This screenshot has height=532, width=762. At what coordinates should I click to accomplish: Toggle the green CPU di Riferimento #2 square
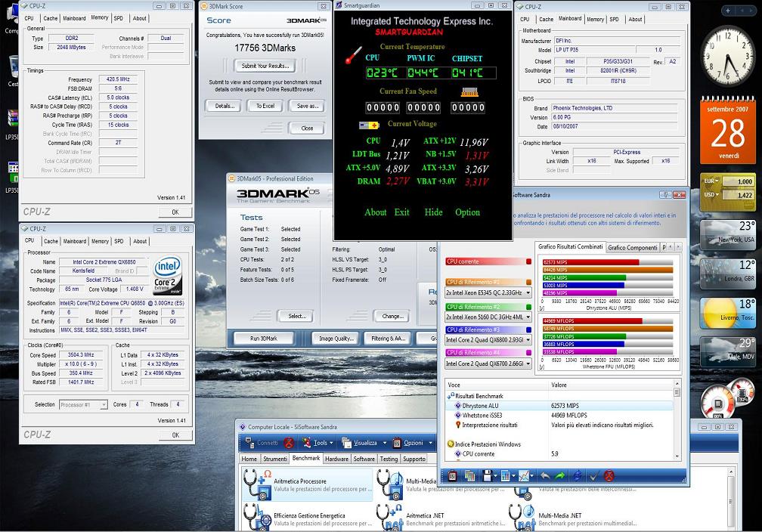click(528, 307)
